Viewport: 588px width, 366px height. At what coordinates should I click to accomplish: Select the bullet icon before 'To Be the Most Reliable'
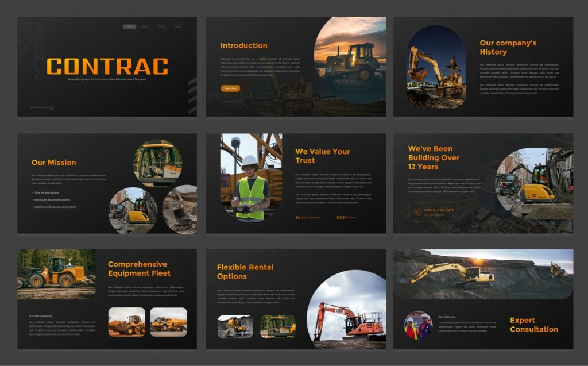[x=33, y=192]
